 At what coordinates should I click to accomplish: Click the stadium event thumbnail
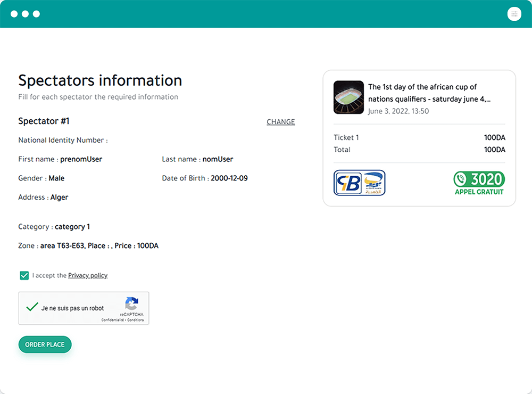(x=348, y=97)
